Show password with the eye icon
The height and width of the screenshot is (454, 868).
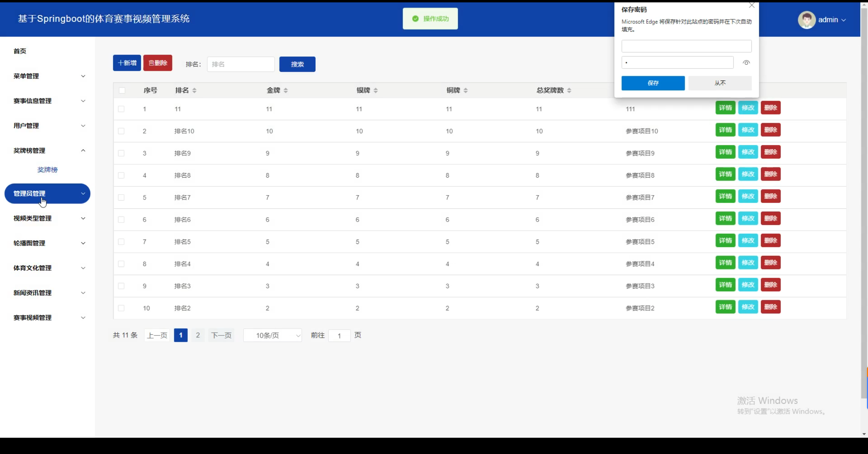[x=746, y=63]
